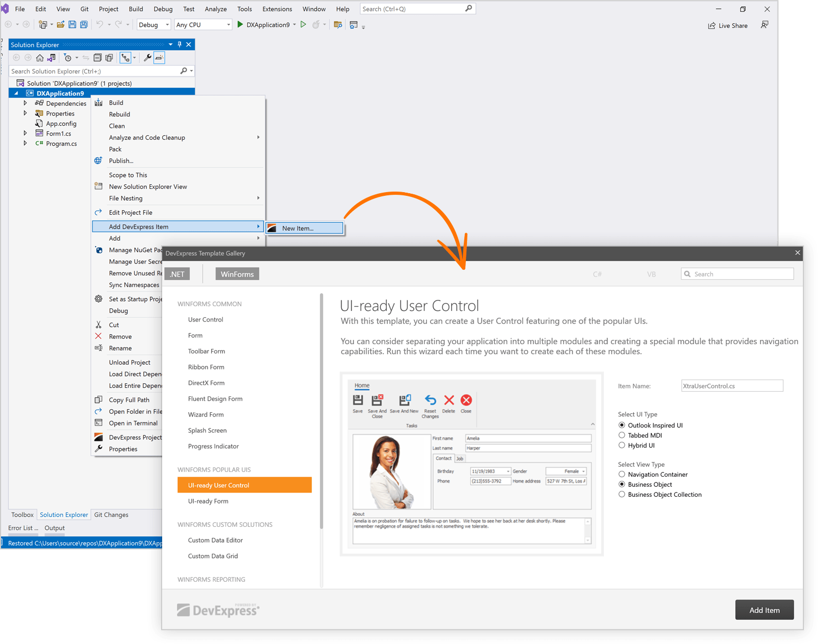Toggle Preview Selected Items in Solution Explorer
Image resolution: width=824 pixels, height=644 pixels.
159,58
